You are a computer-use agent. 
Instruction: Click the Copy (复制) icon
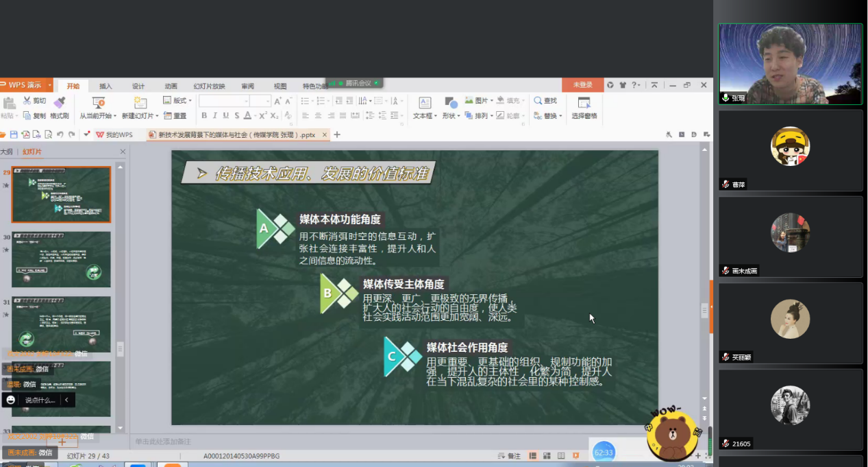[x=27, y=116]
